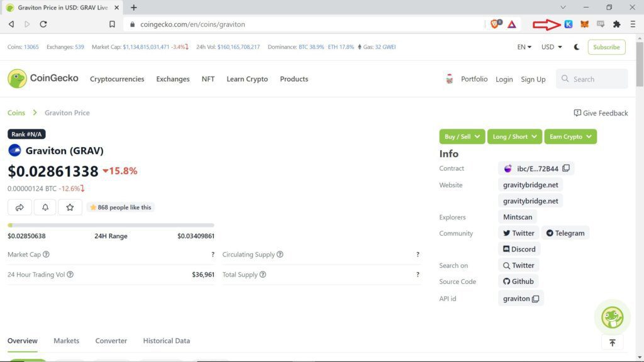The image size is (644, 362).
Task: Open the Mintscan explorer link
Action: 518,217
